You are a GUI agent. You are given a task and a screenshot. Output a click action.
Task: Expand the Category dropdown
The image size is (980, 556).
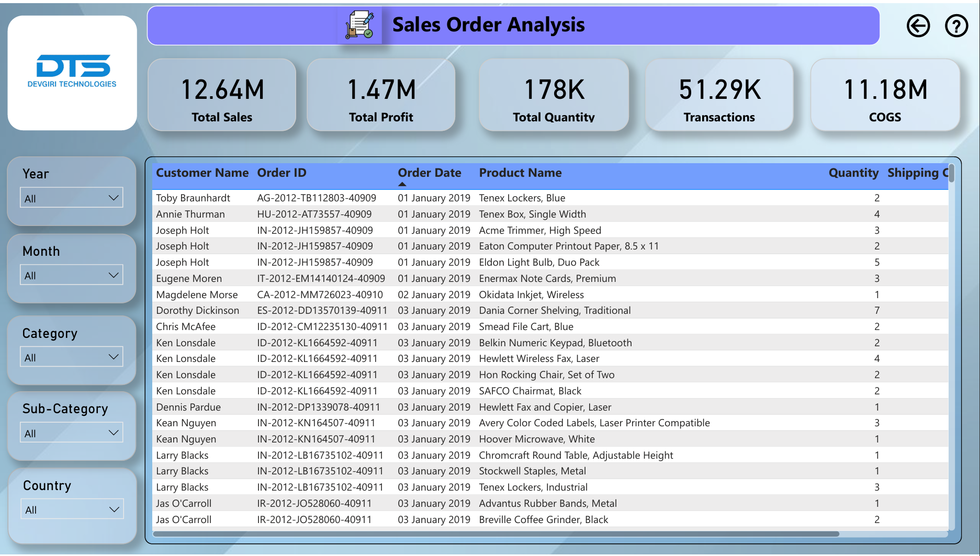71,357
